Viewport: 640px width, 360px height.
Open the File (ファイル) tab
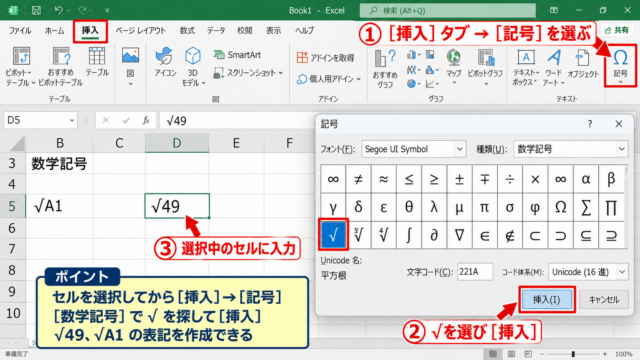tap(20, 31)
